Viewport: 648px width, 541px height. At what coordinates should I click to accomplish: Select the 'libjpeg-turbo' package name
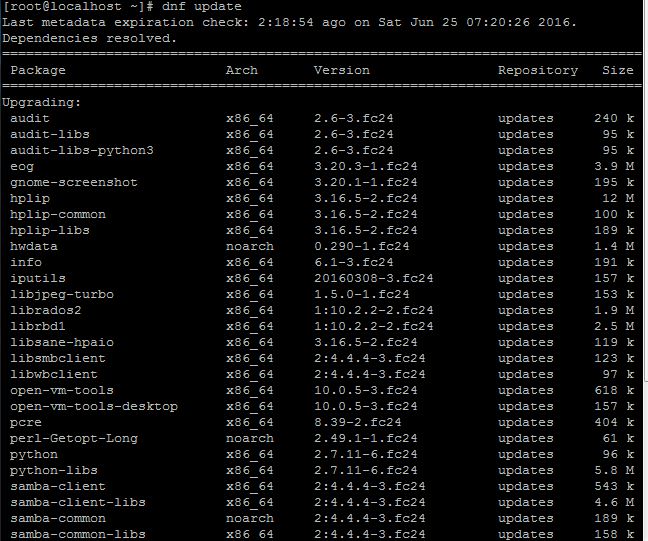[x=62, y=295]
